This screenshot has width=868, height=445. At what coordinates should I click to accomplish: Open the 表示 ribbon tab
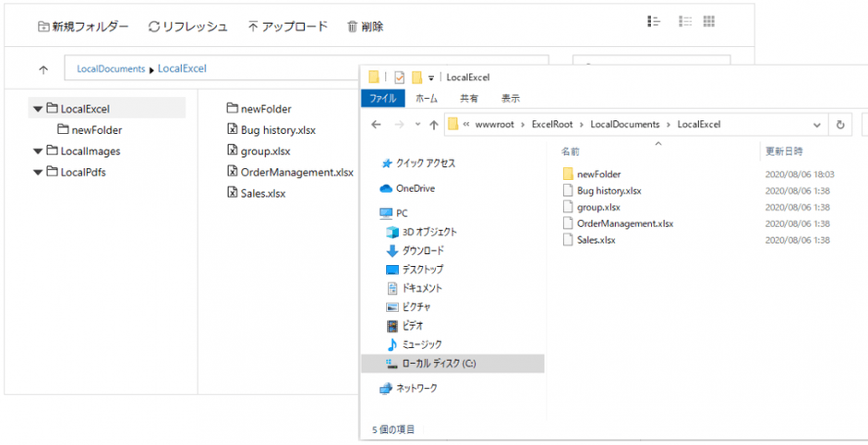click(x=511, y=99)
